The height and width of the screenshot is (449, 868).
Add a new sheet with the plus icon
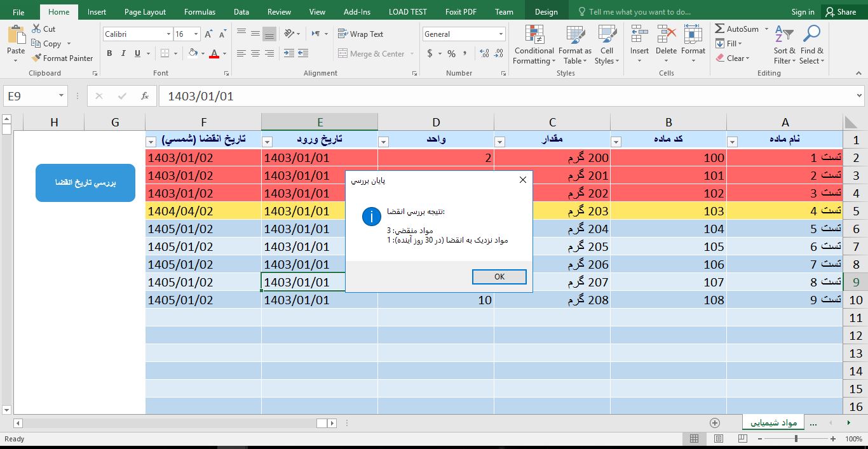click(715, 423)
